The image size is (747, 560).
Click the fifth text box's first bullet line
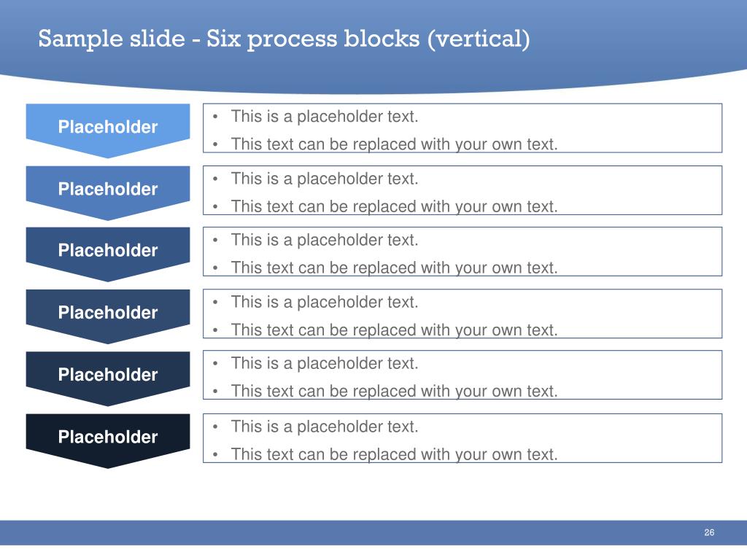325,363
